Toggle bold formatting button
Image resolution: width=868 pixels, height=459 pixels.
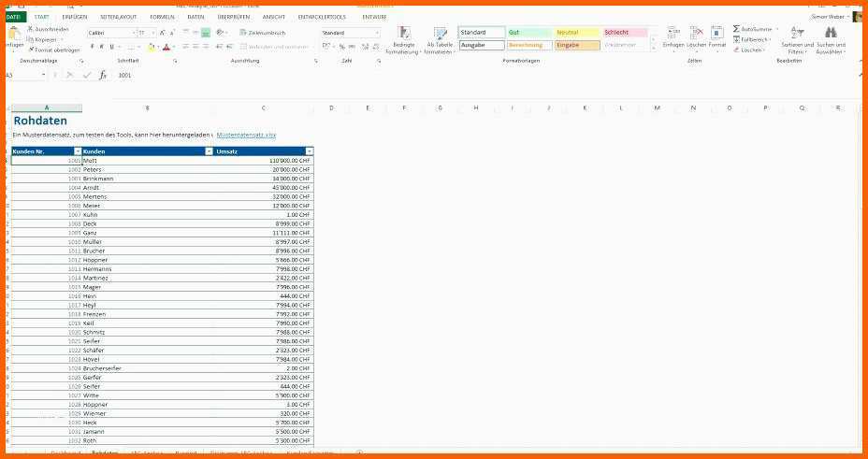[x=92, y=46]
